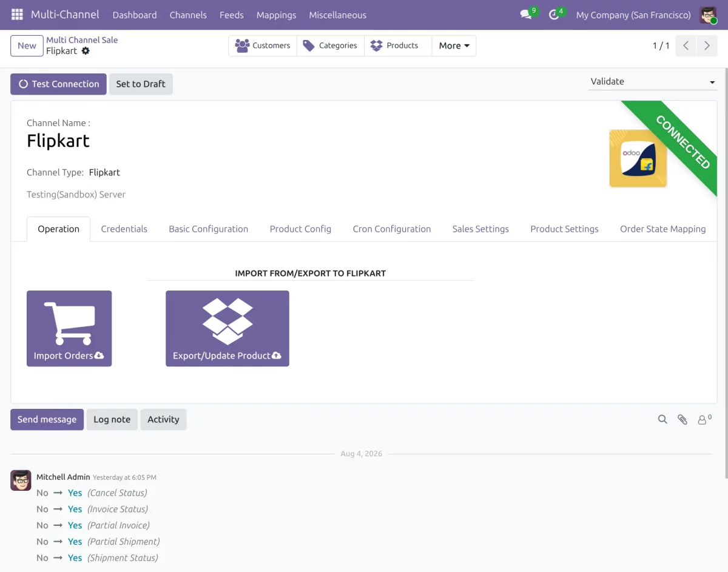Open Products smart button

pyautogui.click(x=398, y=45)
